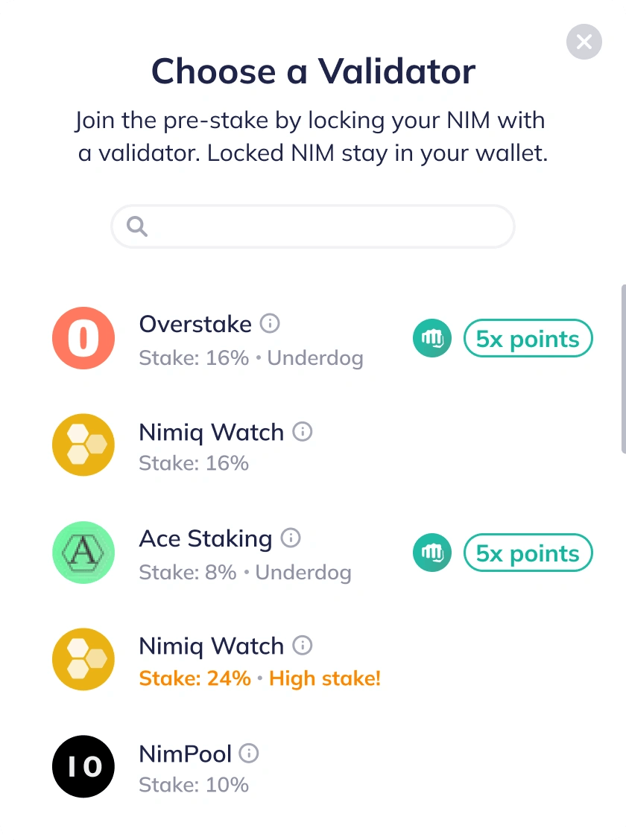The image size is (626, 840).
Task: Click the NimPool black logo
Action: tap(83, 766)
